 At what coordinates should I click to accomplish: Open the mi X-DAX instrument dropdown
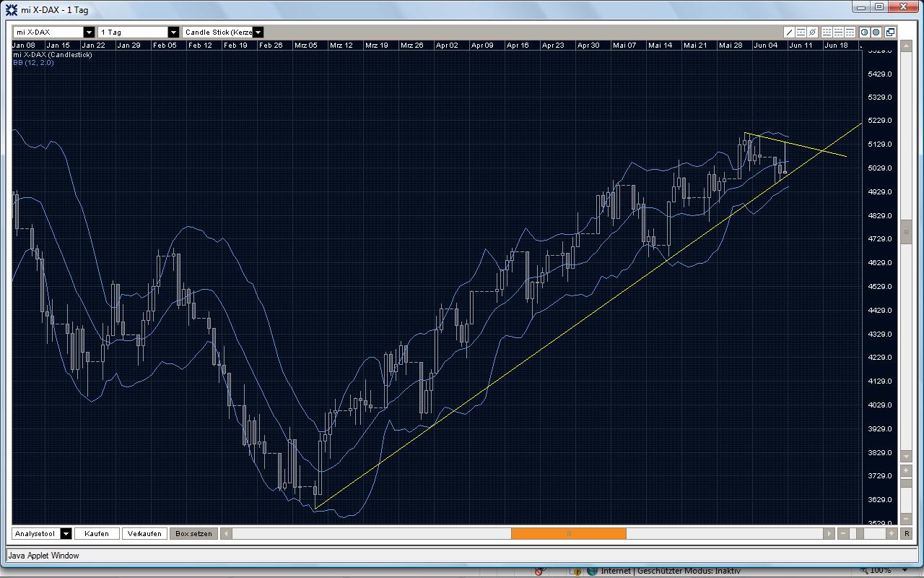[89, 32]
